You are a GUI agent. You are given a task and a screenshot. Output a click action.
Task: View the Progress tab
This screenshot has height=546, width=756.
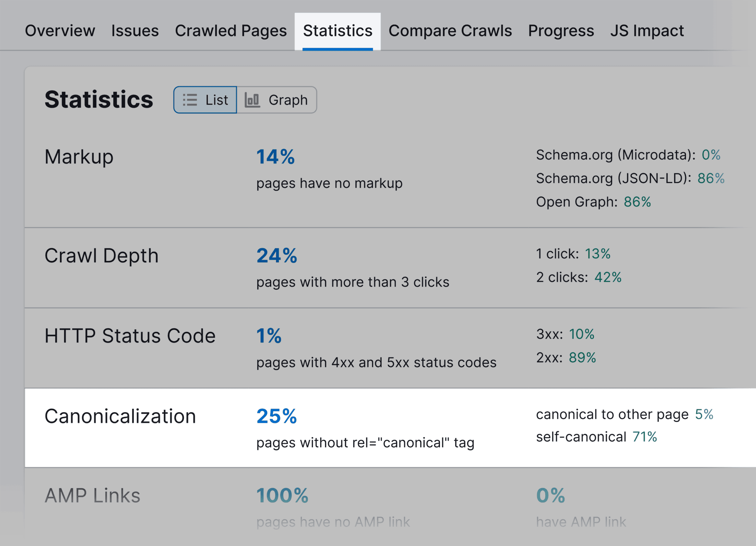click(x=560, y=31)
